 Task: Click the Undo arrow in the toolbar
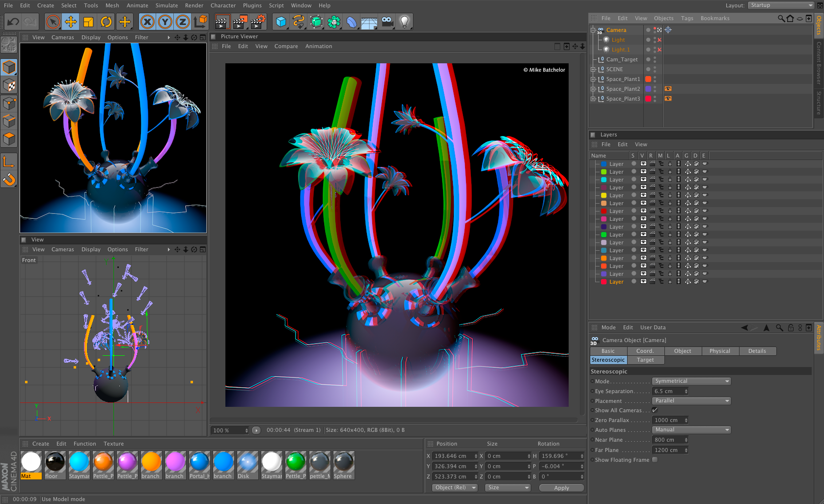(13, 22)
